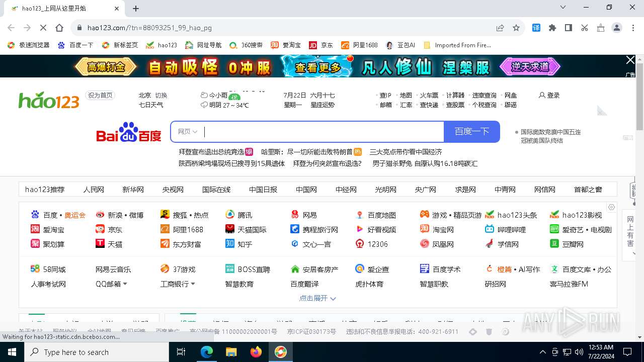Launch Firefox from taskbar
This screenshot has height=362, width=644.
256,352
